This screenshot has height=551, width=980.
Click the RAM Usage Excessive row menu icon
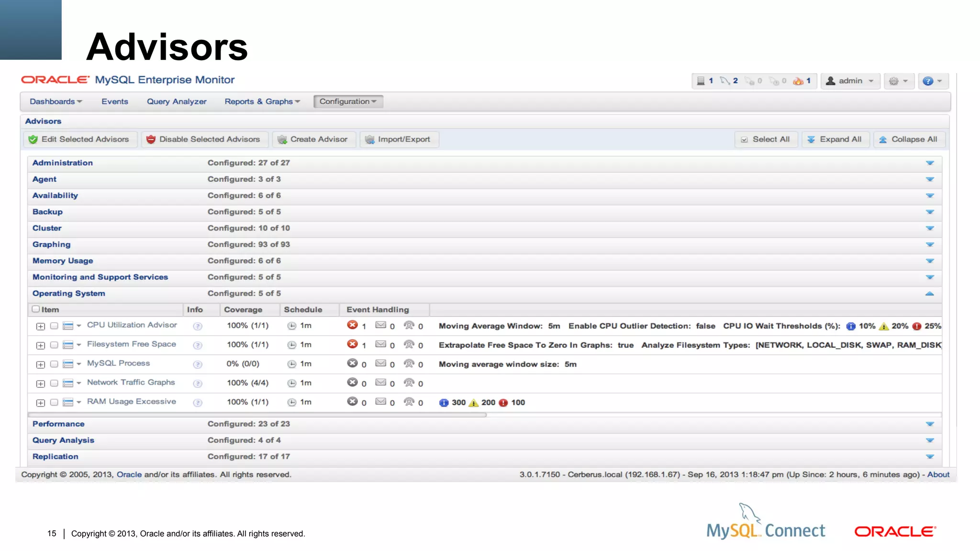[71, 403]
